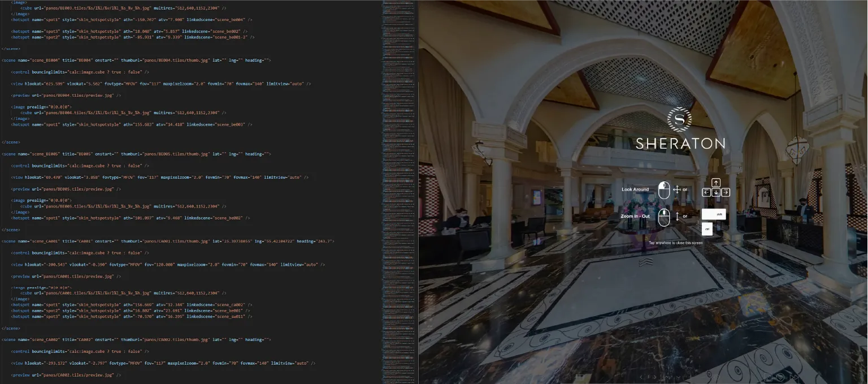Click the hotspot linked to scene_be003
Screen dimensions: 868x384
tap(132, 124)
